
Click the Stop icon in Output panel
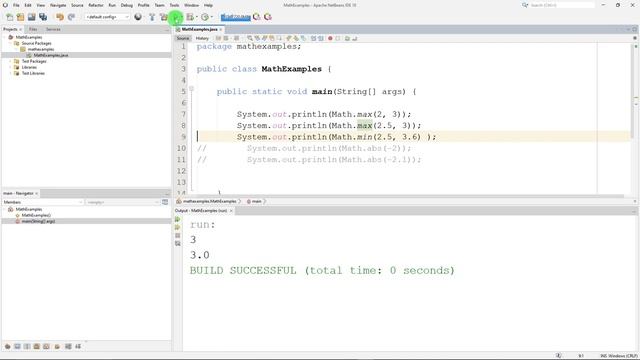point(178,236)
